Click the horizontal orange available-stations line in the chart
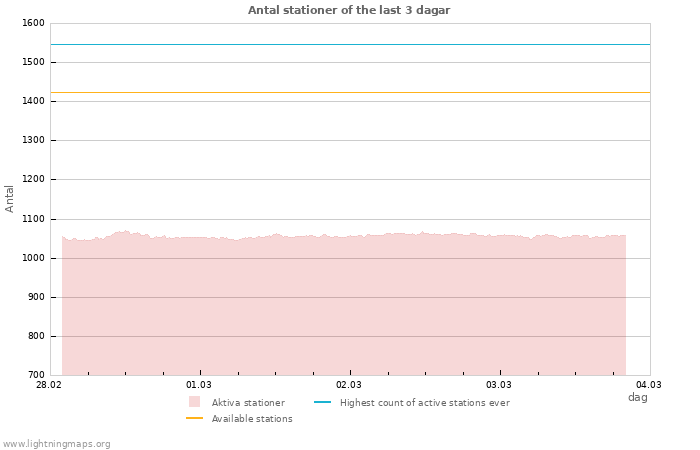Image resolution: width=700 pixels, height=450 pixels. pyautogui.click(x=350, y=92)
